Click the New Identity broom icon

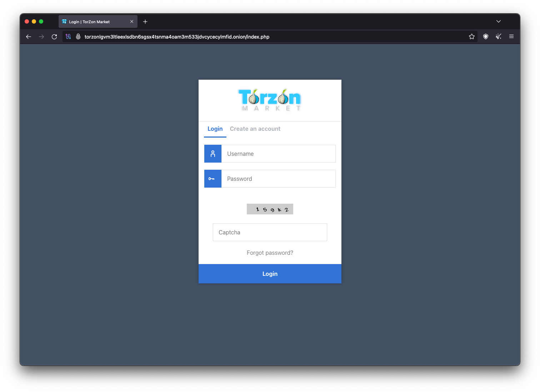click(499, 37)
